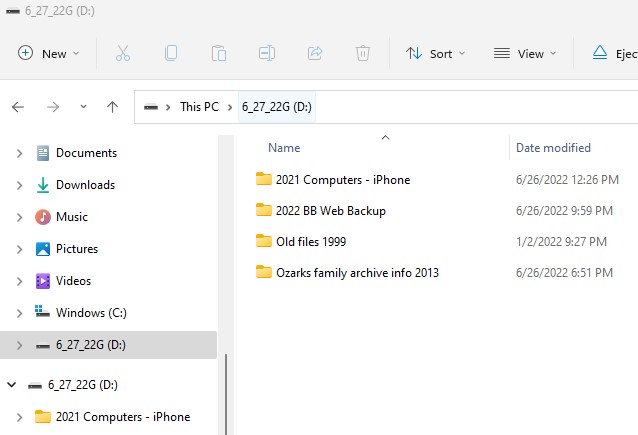
Task: Open Music in navigation pane
Action: pos(72,217)
